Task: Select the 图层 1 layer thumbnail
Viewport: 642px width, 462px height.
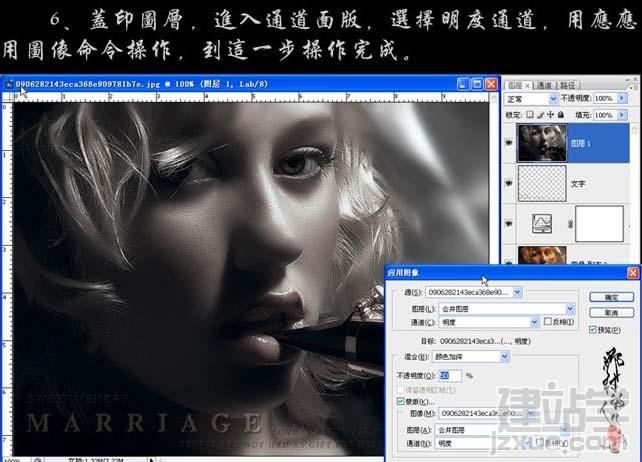Action: tap(542, 143)
